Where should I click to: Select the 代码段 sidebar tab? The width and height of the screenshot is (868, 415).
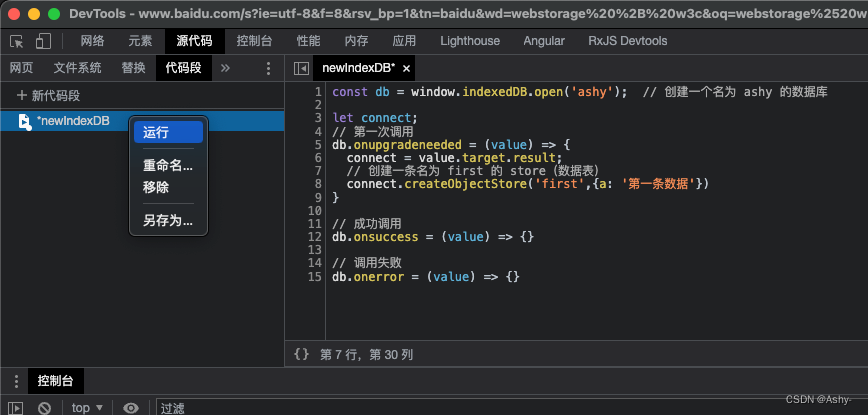(184, 68)
